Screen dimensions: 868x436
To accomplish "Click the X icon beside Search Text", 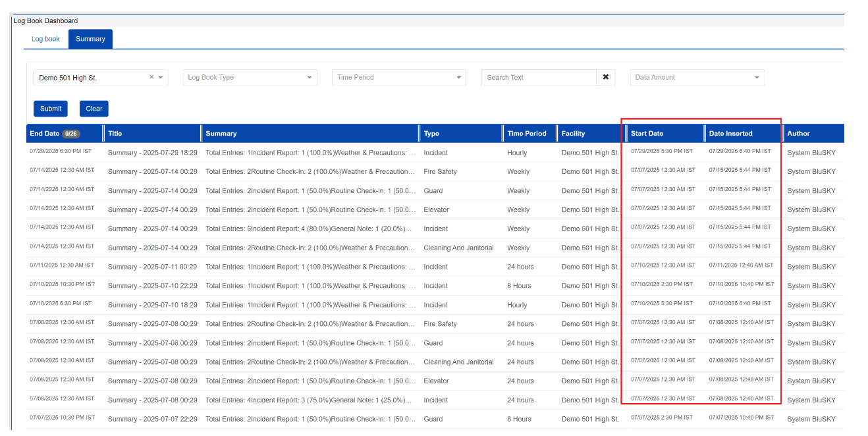I will [605, 77].
